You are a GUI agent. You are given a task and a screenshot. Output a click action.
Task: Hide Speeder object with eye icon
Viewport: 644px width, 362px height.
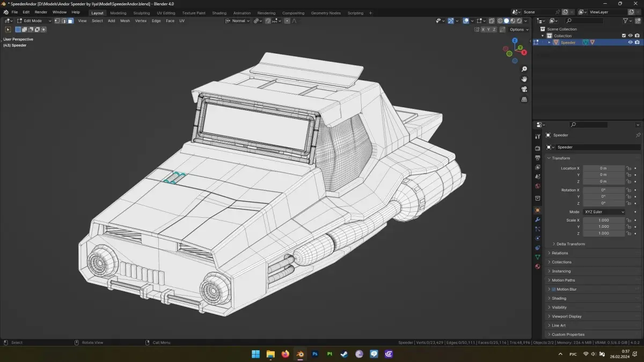click(631, 42)
